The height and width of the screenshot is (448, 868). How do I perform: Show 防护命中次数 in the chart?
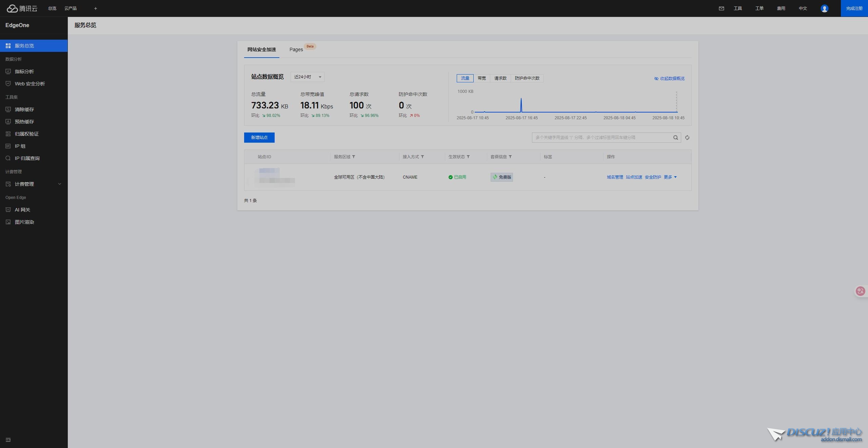point(527,78)
